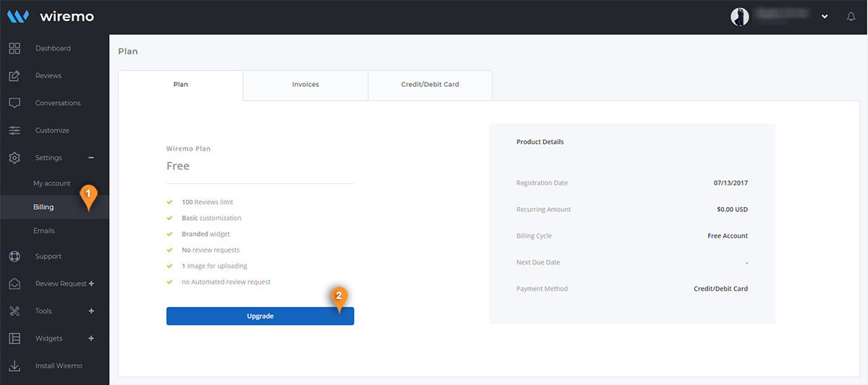Image resolution: width=868 pixels, height=385 pixels.
Task: Open the Credit/Debit Card tab
Action: point(430,85)
